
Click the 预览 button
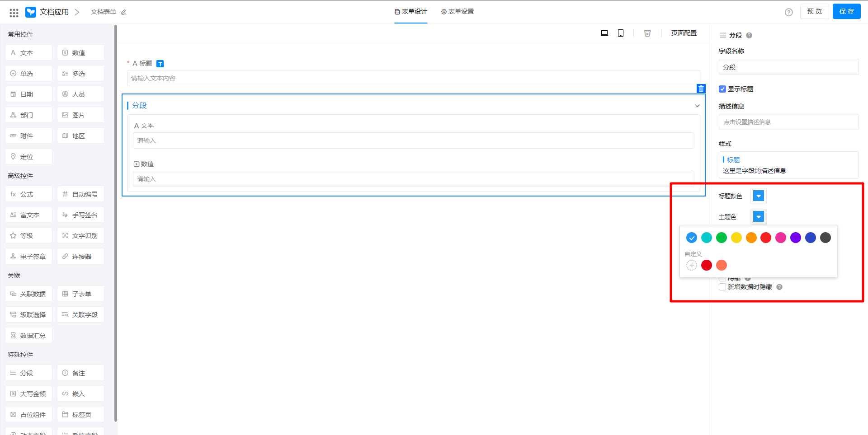[x=815, y=12]
